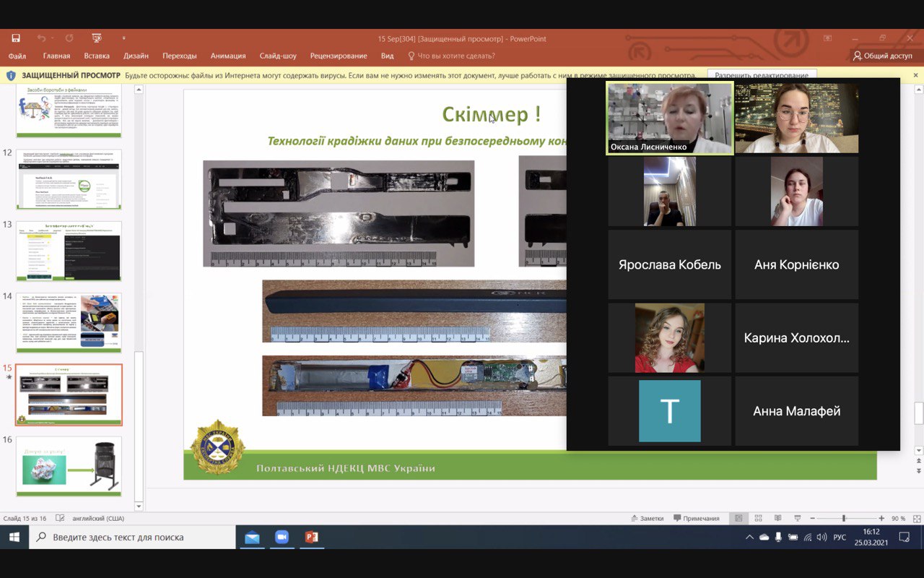Click the Mail app on taskbar
Viewport: 924px width, 578px height.
[x=251, y=537]
